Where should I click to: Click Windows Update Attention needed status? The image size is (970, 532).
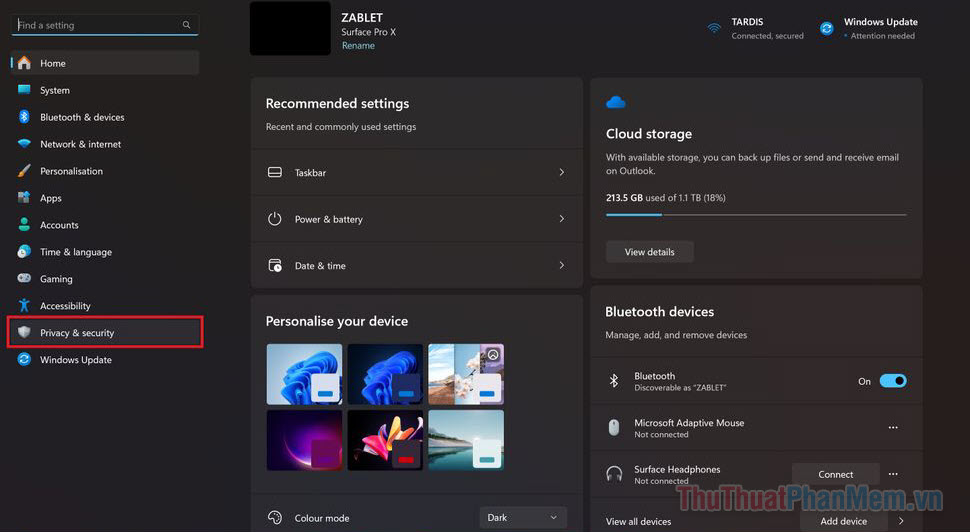882,36
